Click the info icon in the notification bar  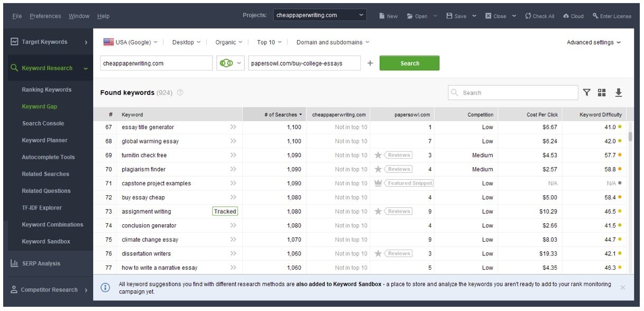[105, 287]
